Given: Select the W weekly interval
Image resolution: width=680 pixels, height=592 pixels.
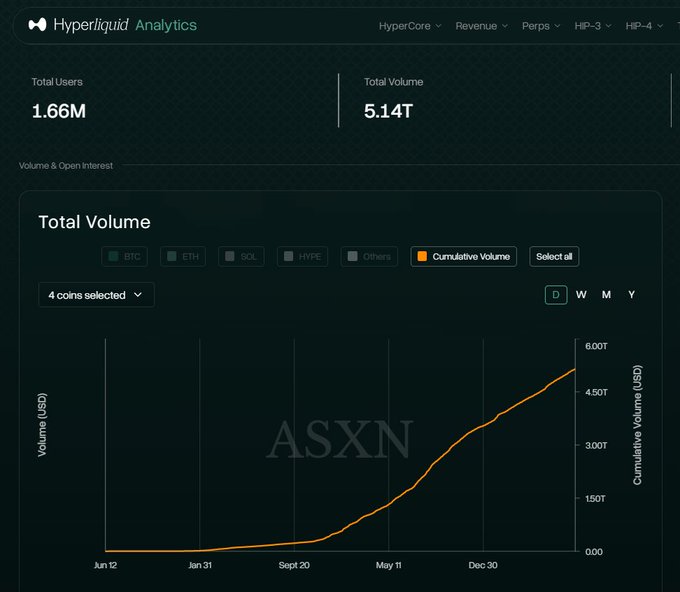Looking at the screenshot, I should tap(581, 295).
